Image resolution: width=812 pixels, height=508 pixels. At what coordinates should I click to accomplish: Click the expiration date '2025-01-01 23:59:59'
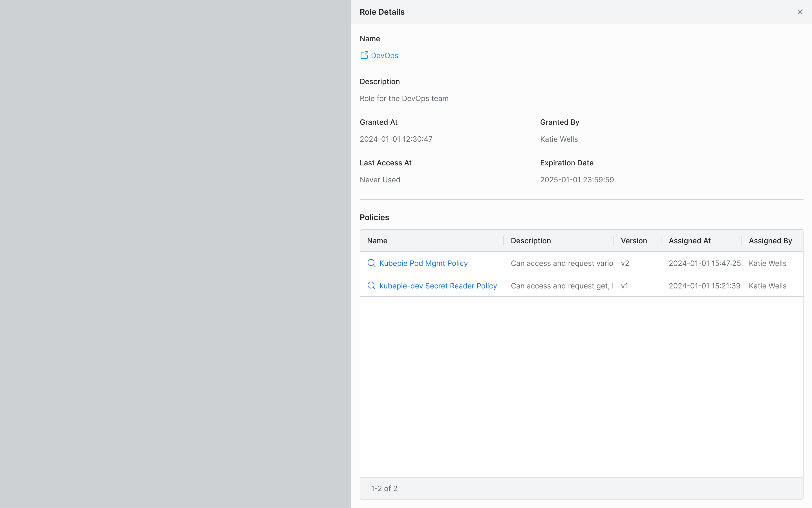pos(577,180)
